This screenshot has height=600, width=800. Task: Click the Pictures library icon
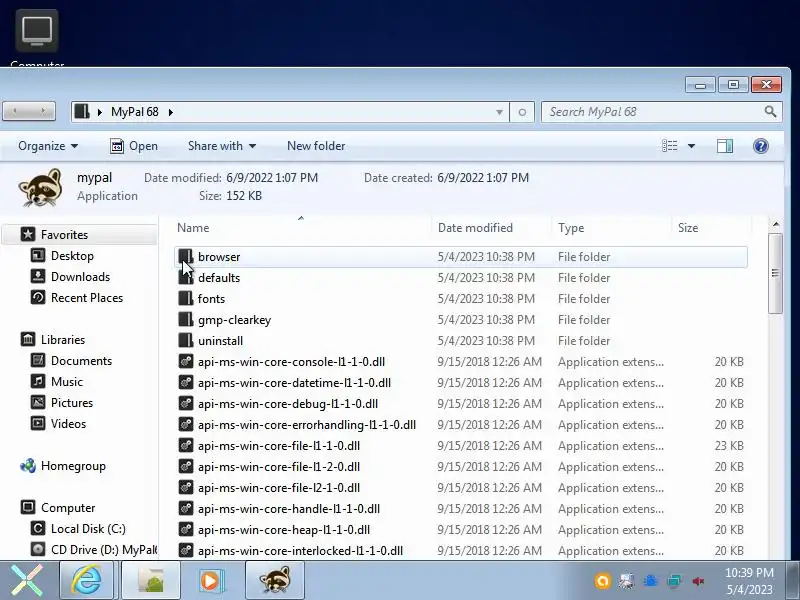click(38, 402)
